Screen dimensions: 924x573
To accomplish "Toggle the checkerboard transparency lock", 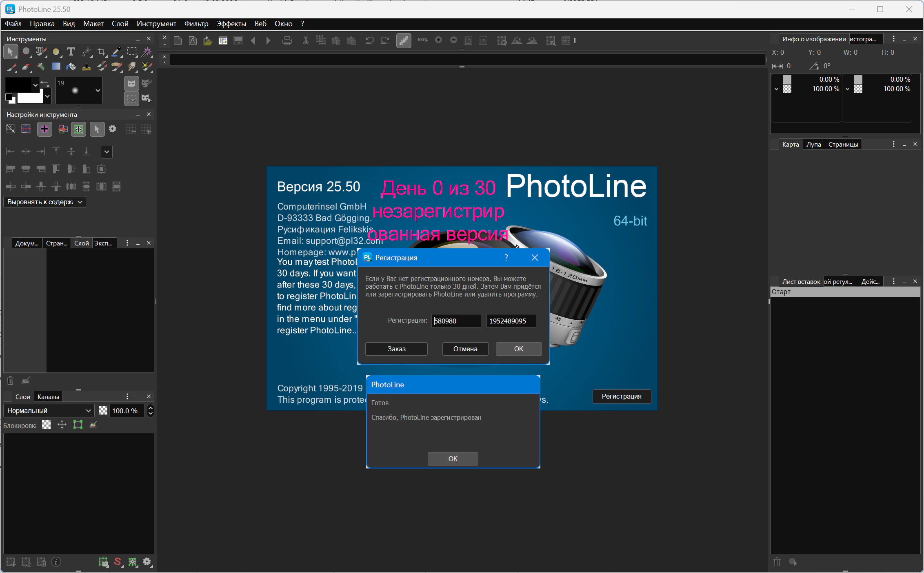I will [x=47, y=425].
